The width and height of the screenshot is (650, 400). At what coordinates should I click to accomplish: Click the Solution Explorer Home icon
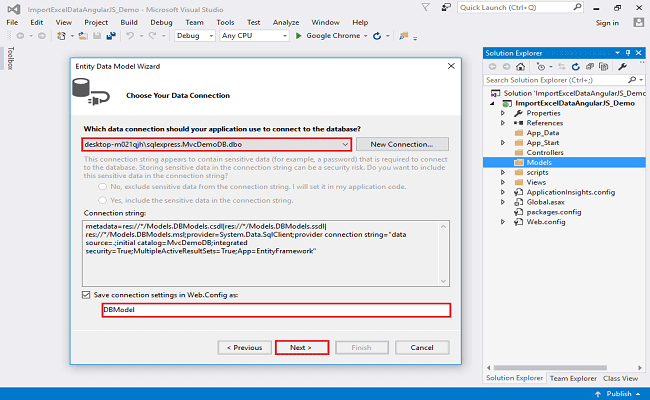pyautogui.click(x=520, y=66)
